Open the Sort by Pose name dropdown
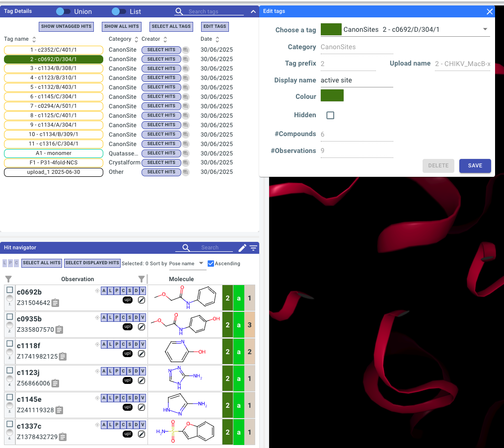This screenshot has height=448, width=504. point(186,263)
